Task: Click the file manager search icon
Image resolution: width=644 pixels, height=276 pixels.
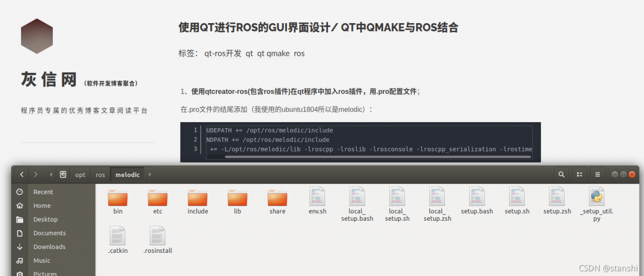Action: point(561,174)
